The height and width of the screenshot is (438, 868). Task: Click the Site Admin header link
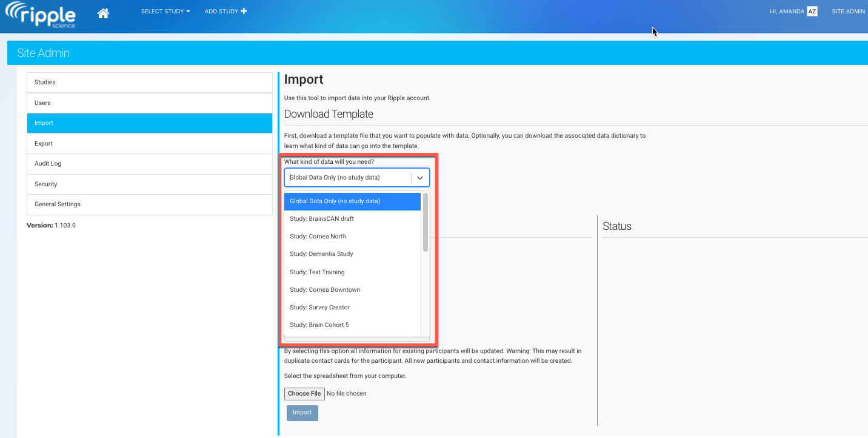pyautogui.click(x=848, y=12)
